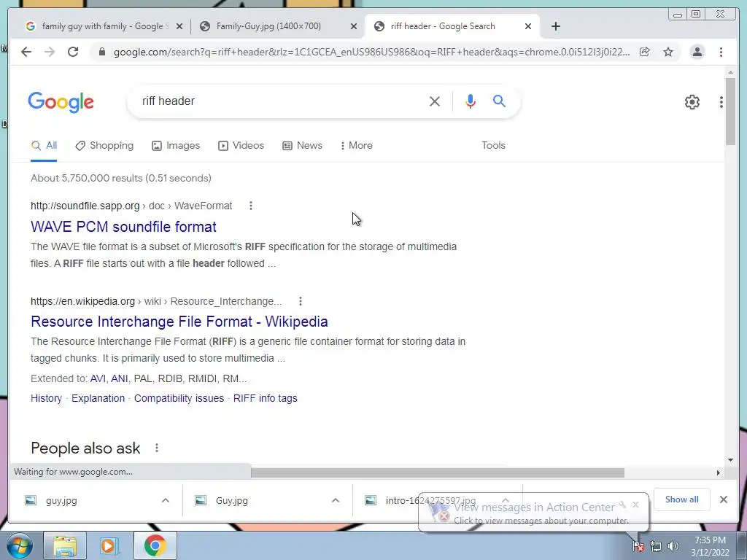
Task: Click the Google logo
Action: tap(61, 102)
